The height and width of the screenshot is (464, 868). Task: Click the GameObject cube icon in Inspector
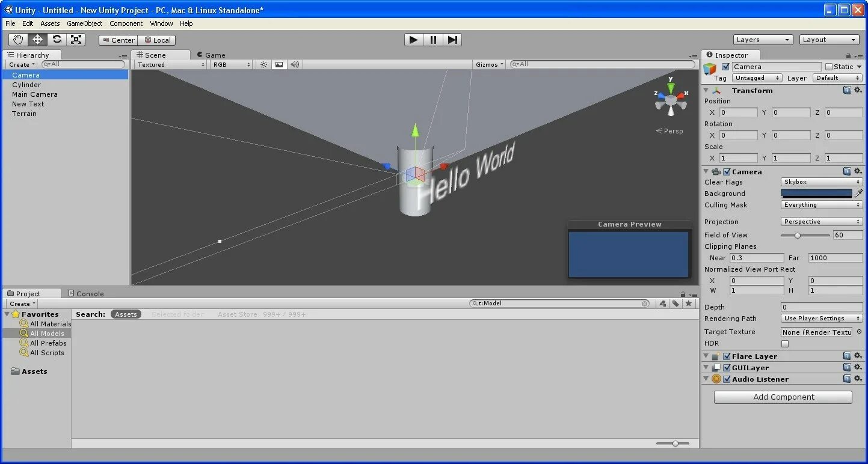point(710,68)
